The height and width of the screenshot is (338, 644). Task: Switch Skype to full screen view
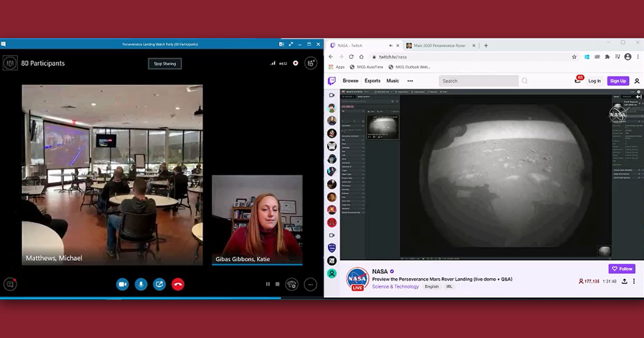[291, 44]
